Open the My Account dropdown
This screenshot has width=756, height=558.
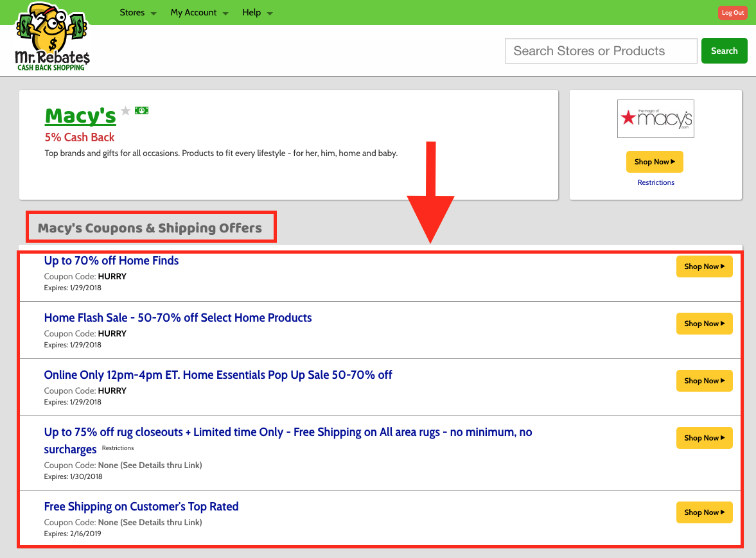coord(198,13)
